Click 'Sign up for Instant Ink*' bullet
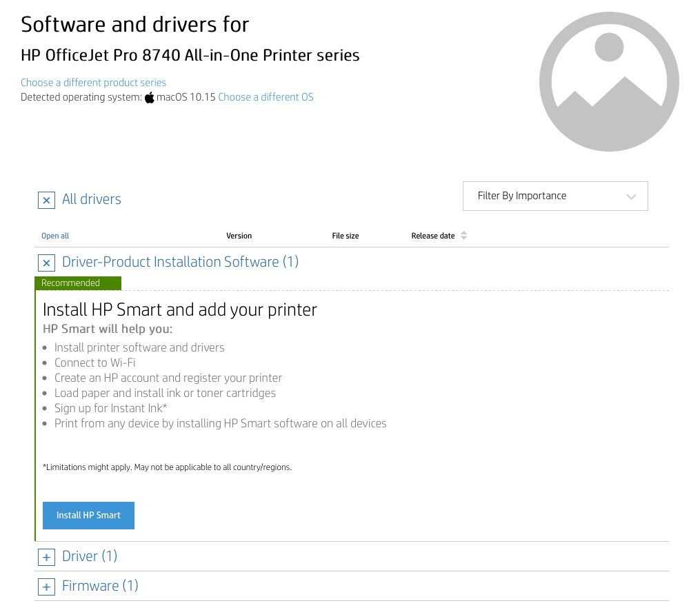 (x=111, y=408)
